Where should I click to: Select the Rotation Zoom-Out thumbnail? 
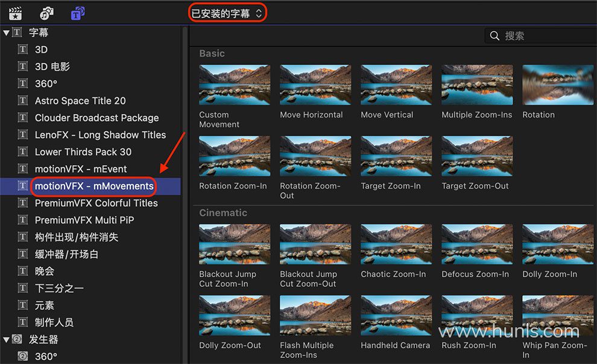point(315,156)
